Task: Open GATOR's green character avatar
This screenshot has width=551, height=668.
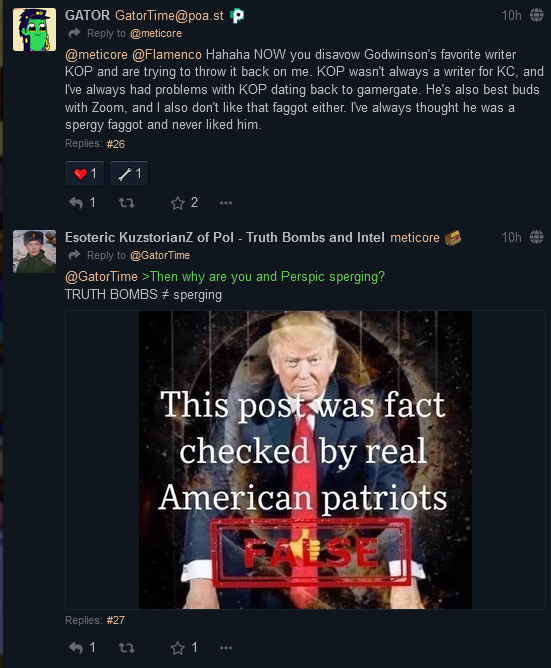Action: (x=35, y=29)
